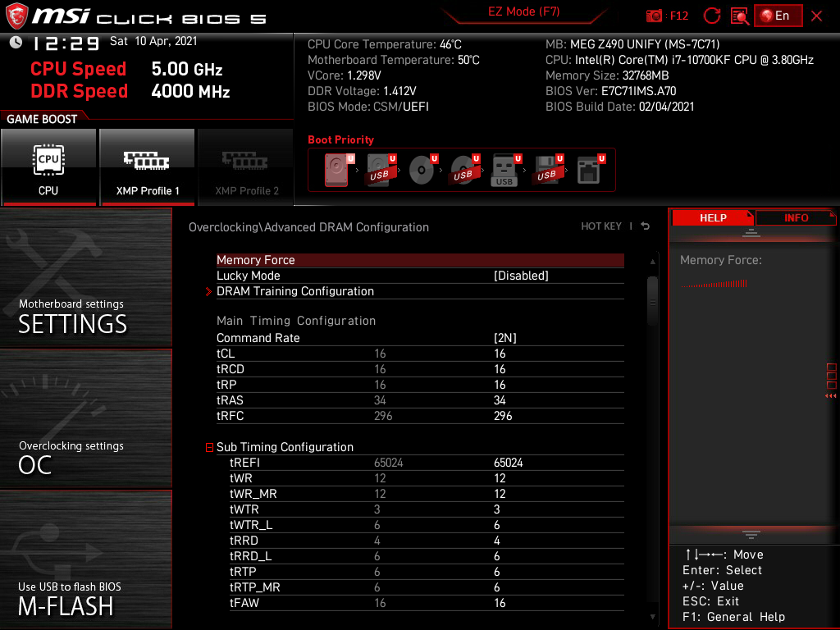The width and height of the screenshot is (840, 630).
Task: Open the BIOS search magnifier icon
Action: pyautogui.click(x=739, y=16)
